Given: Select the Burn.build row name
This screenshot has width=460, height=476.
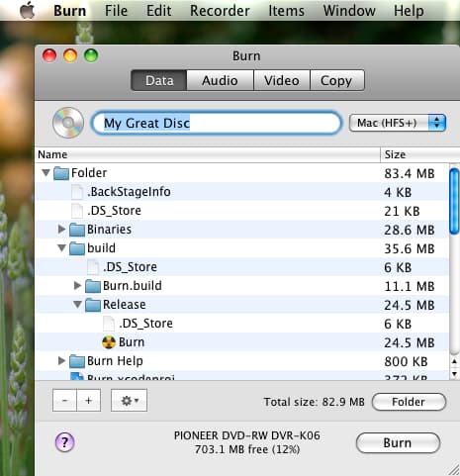Looking at the screenshot, I should 133,286.
